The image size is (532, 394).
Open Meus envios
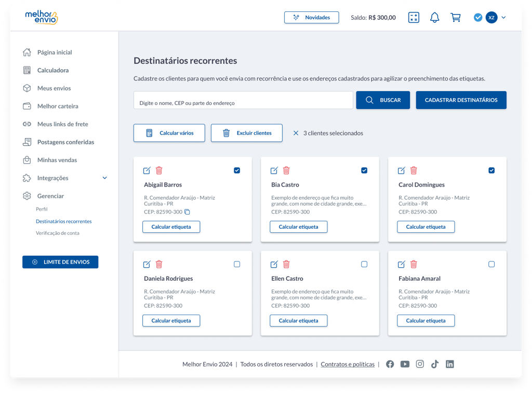pos(47,88)
